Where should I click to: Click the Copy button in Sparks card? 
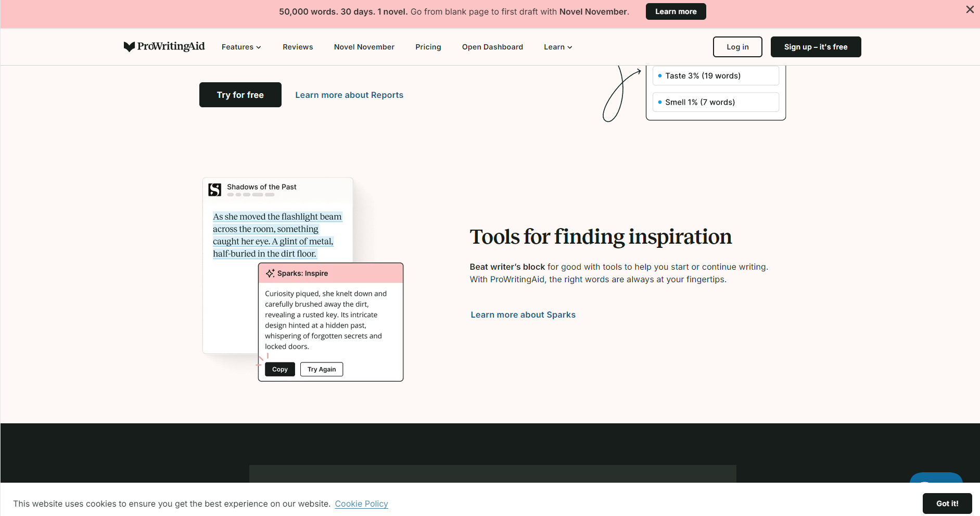pyautogui.click(x=280, y=369)
